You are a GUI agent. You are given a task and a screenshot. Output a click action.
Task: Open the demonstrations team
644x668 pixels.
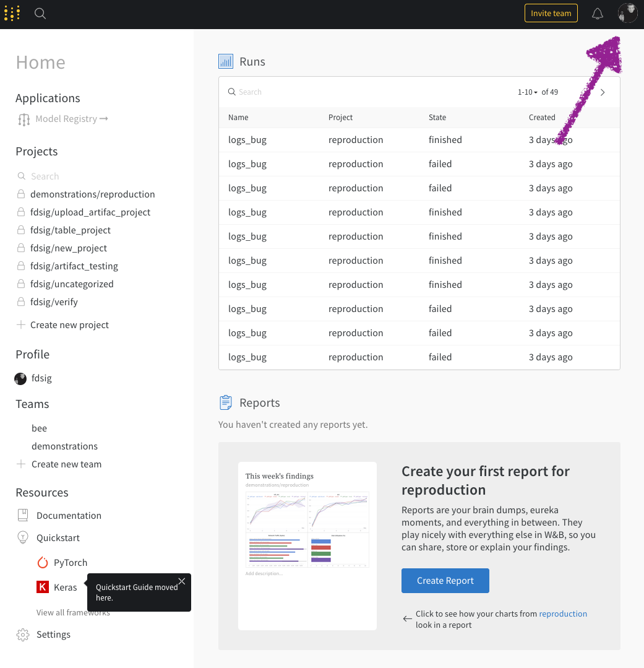pos(65,446)
